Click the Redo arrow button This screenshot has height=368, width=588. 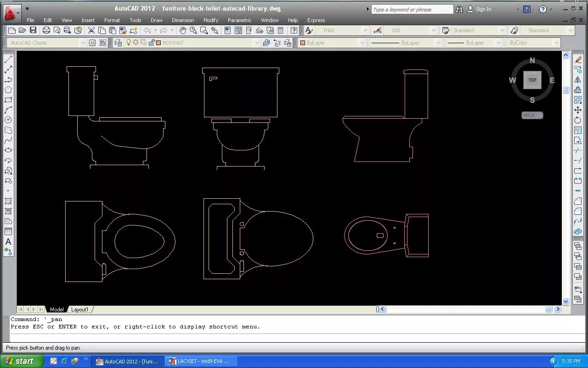pos(164,30)
